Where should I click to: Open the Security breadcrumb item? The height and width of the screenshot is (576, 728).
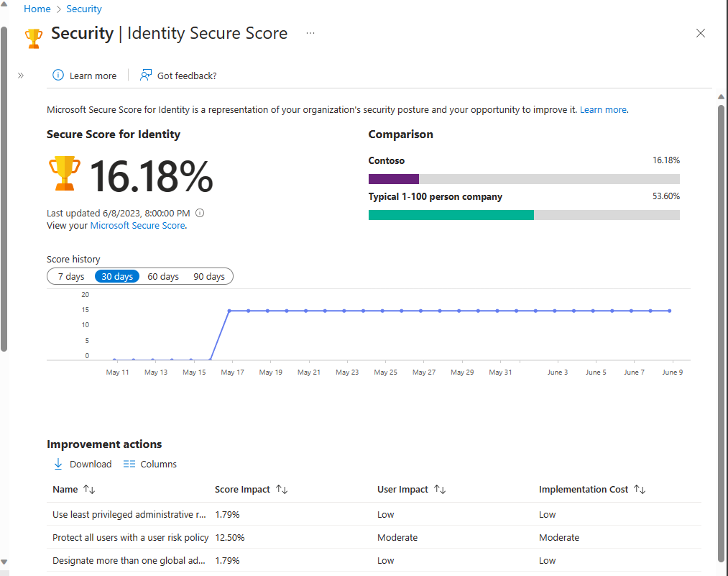click(83, 9)
